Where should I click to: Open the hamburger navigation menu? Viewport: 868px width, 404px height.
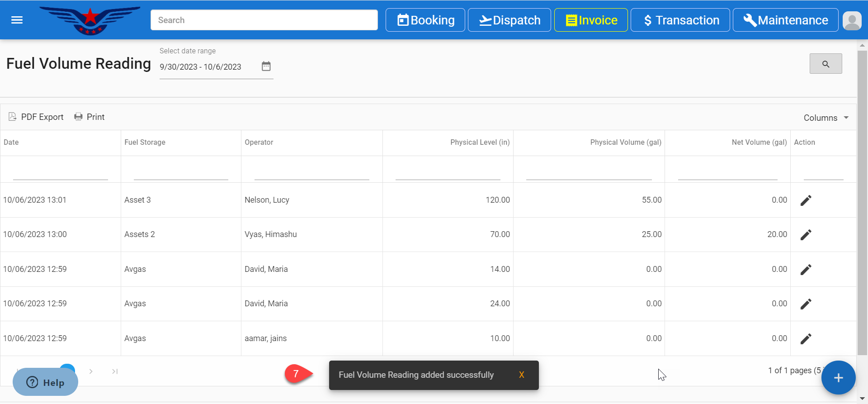click(17, 20)
